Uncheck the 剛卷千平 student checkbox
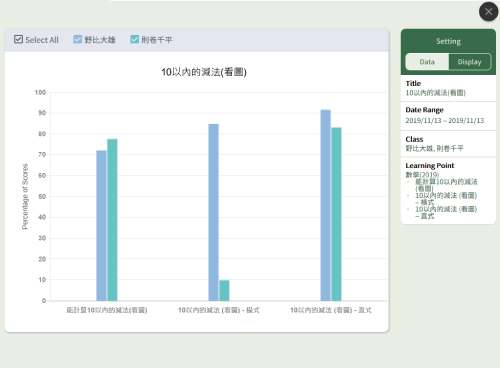The width and height of the screenshot is (500, 368). [135, 39]
